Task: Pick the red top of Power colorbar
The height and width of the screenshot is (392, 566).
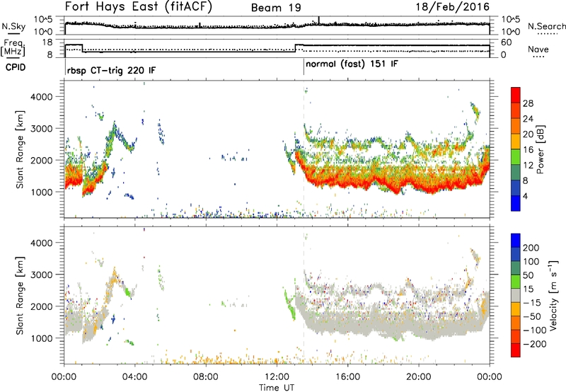Action: click(x=516, y=96)
